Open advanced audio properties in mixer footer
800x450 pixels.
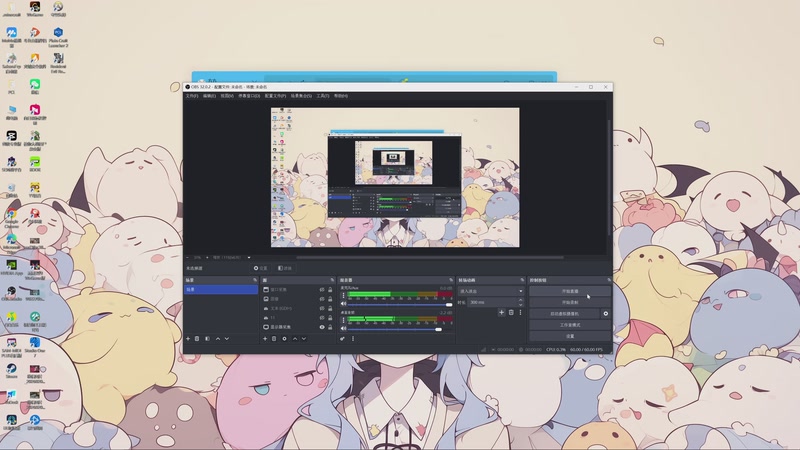coord(342,339)
